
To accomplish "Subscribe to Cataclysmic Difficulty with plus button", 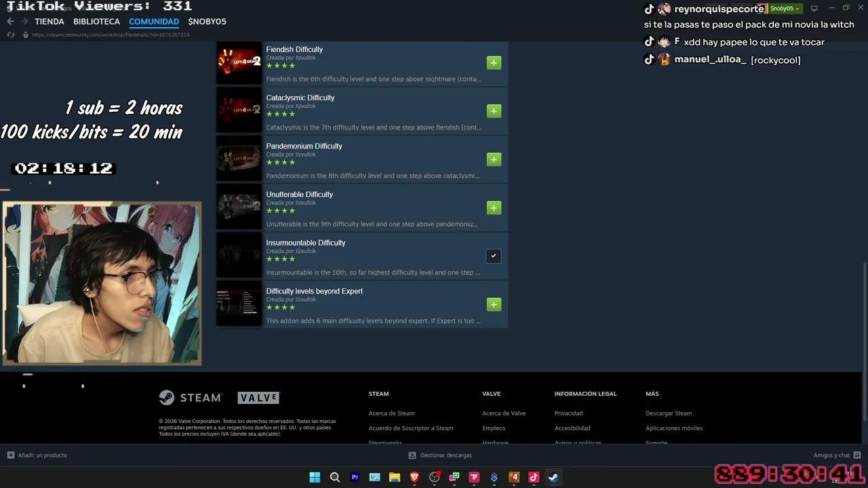I will pyautogui.click(x=494, y=111).
